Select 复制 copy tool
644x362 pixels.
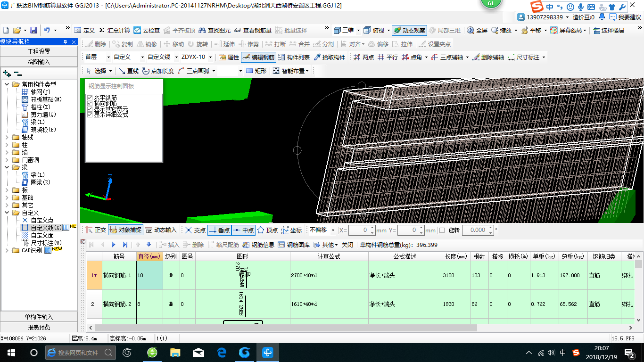coord(123,44)
